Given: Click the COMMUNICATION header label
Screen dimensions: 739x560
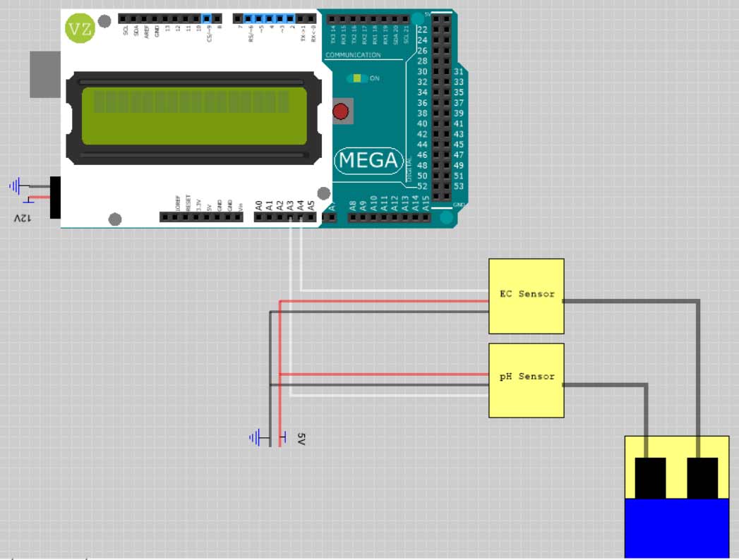Looking at the screenshot, I should coord(353,55).
